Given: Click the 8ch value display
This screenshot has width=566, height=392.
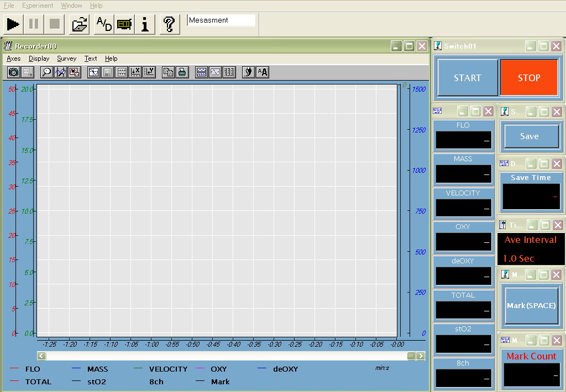Looking at the screenshot, I should (x=464, y=378).
